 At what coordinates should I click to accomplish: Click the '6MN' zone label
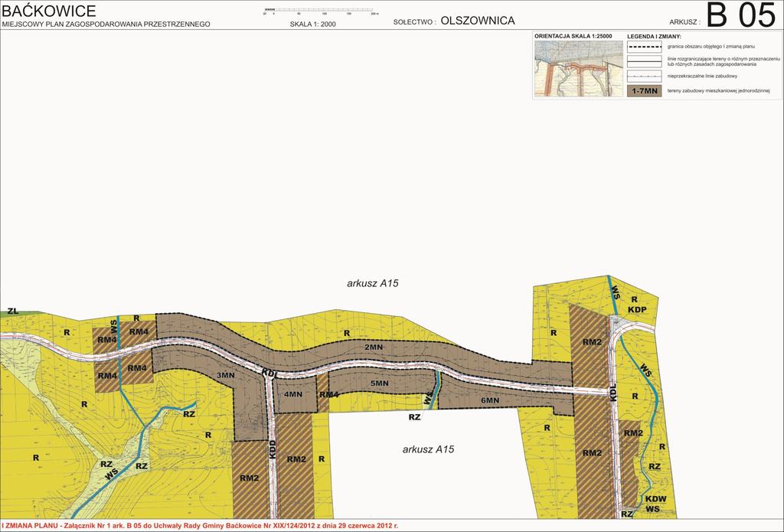[x=490, y=400]
